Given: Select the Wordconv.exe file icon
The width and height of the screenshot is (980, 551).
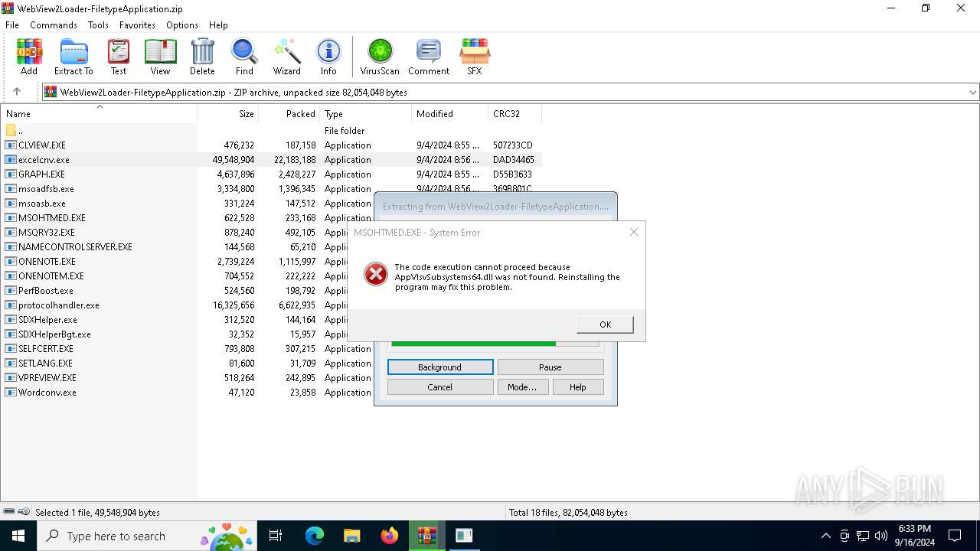Looking at the screenshot, I should (11, 393).
